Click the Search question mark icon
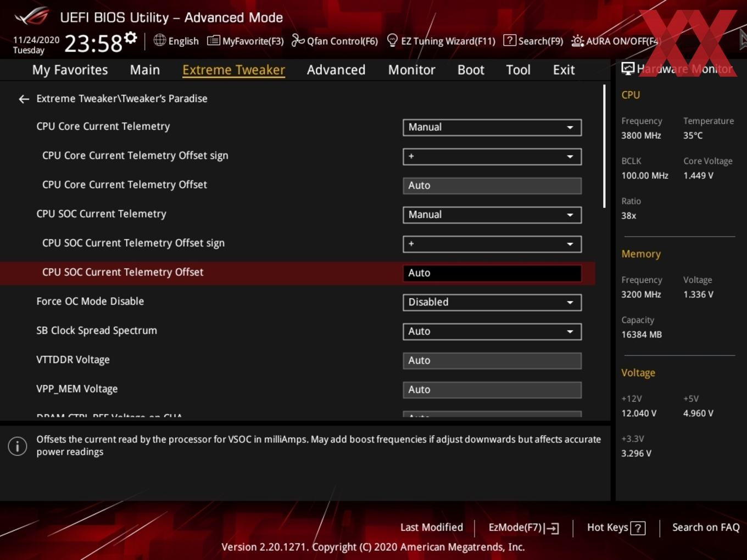 click(509, 40)
